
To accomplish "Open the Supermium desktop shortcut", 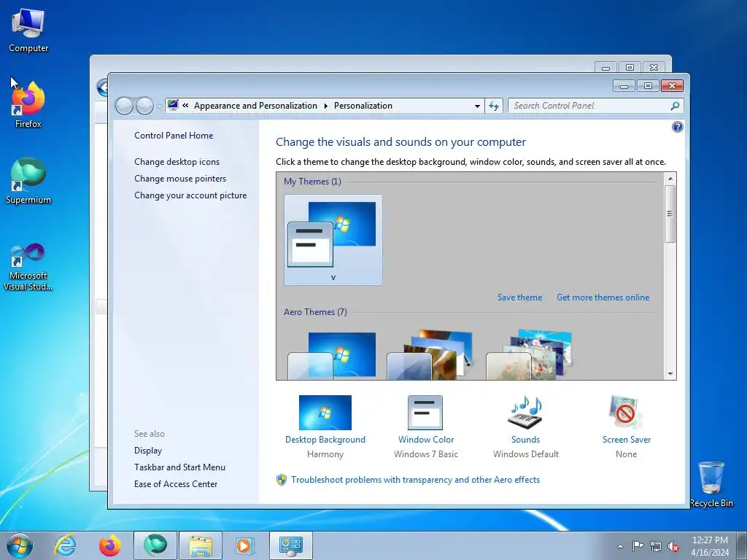I will pos(28,181).
